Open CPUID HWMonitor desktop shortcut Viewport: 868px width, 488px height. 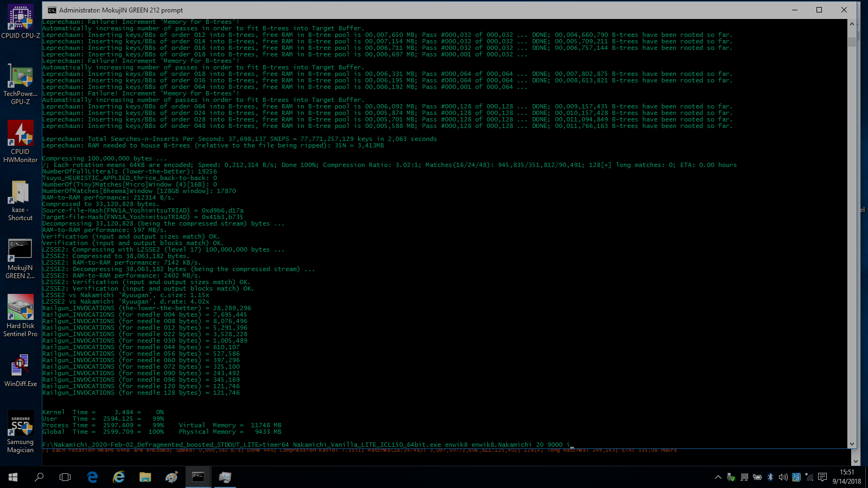pyautogui.click(x=21, y=141)
